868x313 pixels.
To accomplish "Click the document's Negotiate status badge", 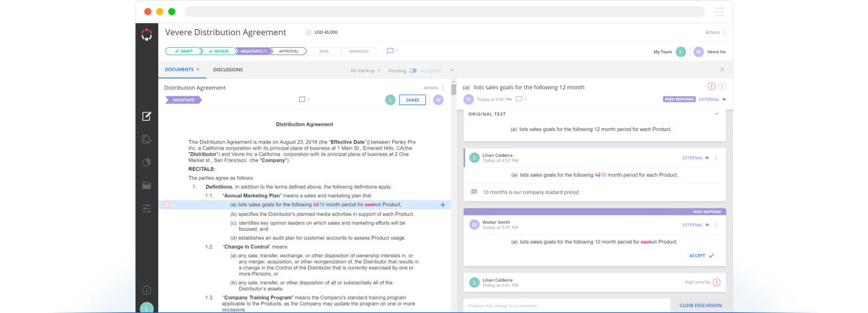I will pos(183,100).
